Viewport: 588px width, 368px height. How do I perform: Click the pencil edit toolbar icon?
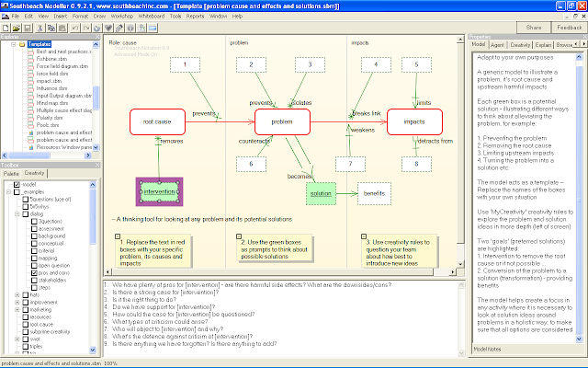click(x=119, y=29)
